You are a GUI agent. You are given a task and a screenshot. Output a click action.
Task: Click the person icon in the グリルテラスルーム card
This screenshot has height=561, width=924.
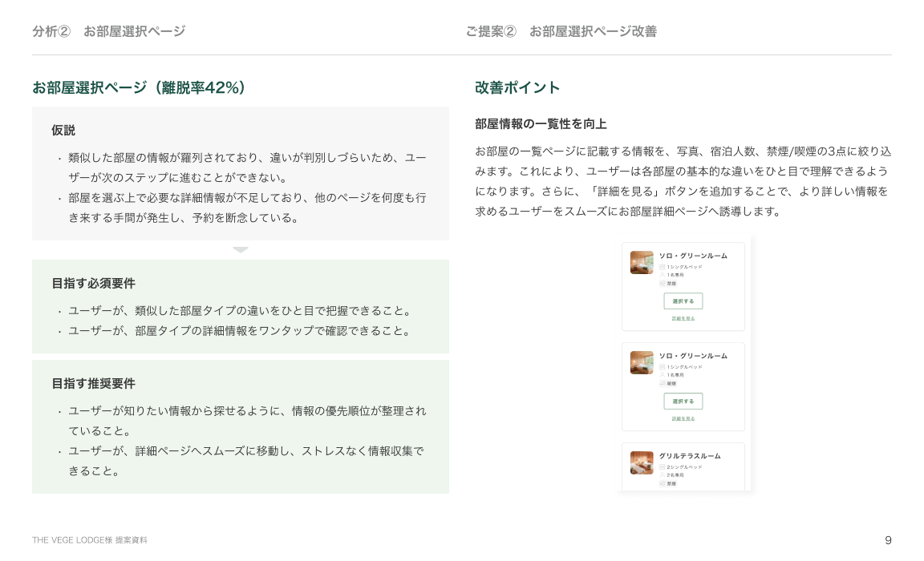663,475
